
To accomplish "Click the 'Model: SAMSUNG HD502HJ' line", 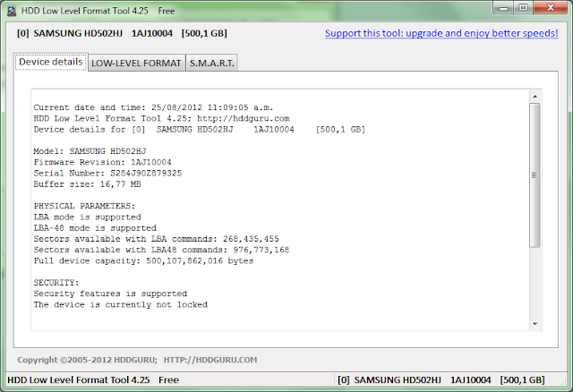I will click(90, 151).
